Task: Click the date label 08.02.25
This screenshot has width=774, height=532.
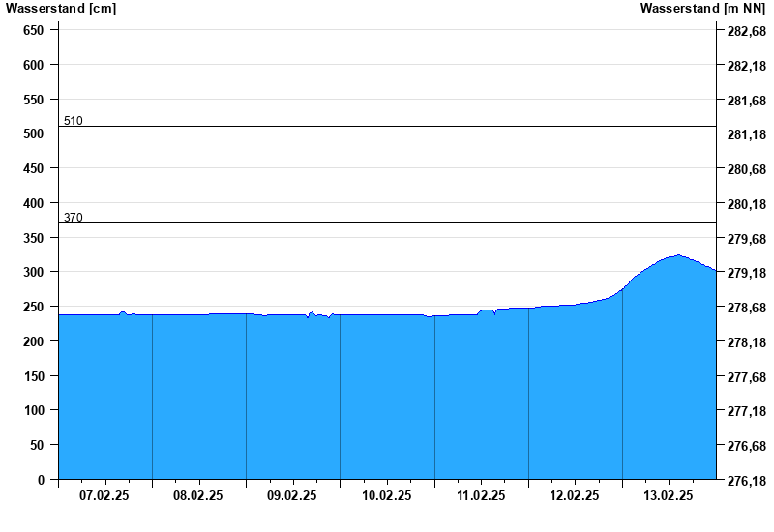Action: (198, 495)
